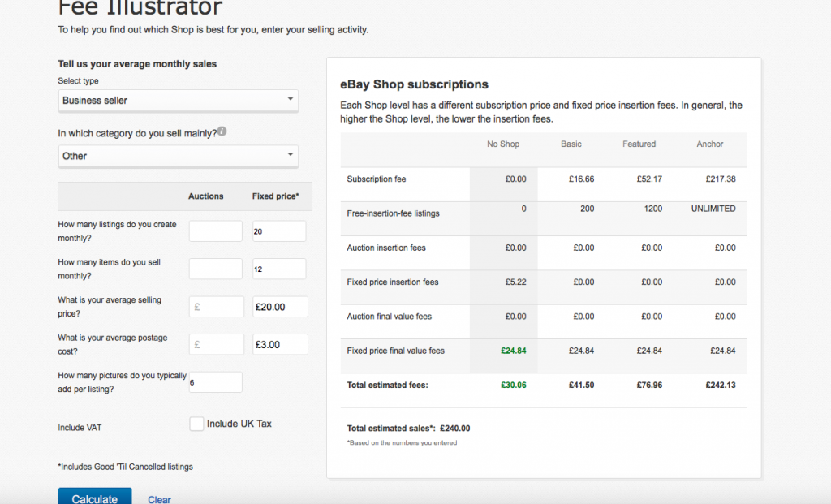
Task: Focus the Auctions listings created monthly field
Action: pos(216,231)
